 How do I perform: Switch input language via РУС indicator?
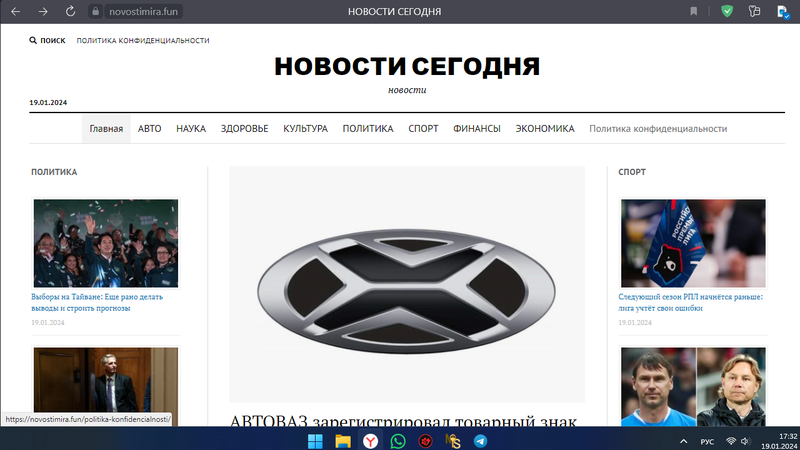coord(707,441)
